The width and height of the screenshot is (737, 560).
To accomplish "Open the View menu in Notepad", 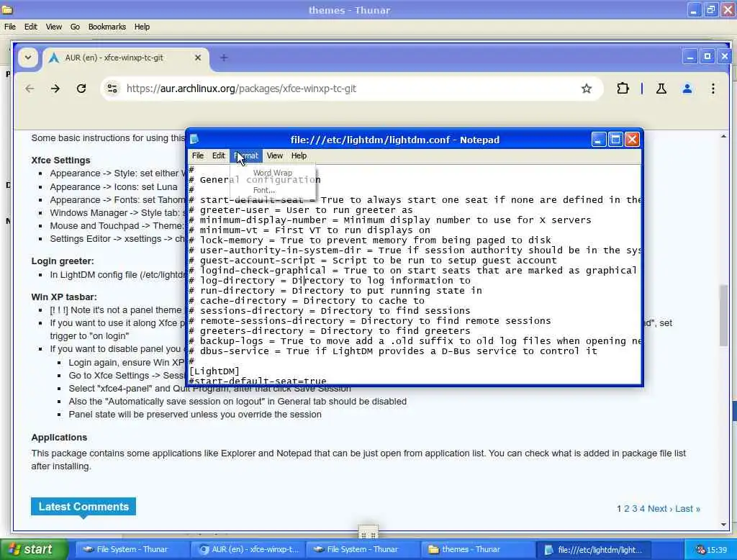I will point(274,155).
